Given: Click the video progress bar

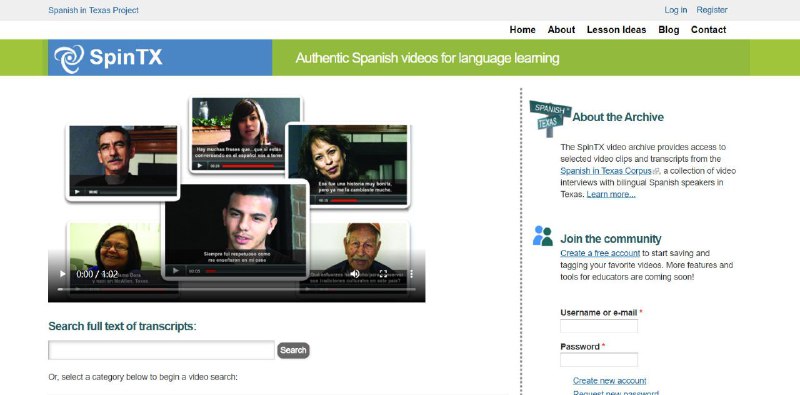Looking at the screenshot, I should 236,289.
